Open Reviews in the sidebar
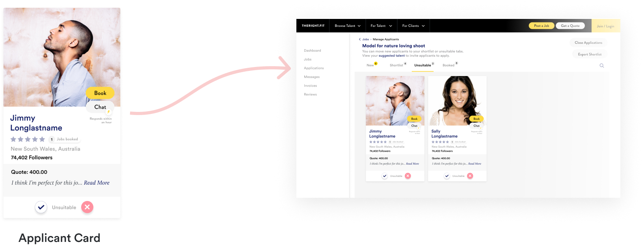The image size is (644, 249). coord(311,95)
